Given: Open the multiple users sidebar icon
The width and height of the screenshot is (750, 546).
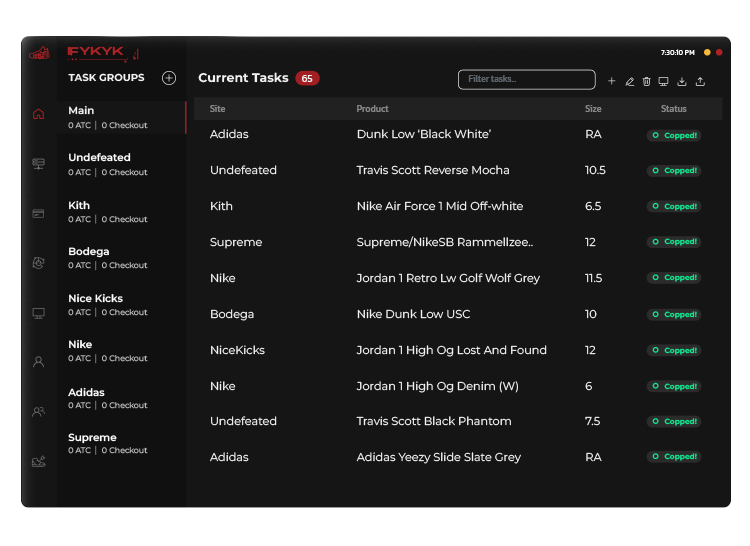Looking at the screenshot, I should click(39, 411).
